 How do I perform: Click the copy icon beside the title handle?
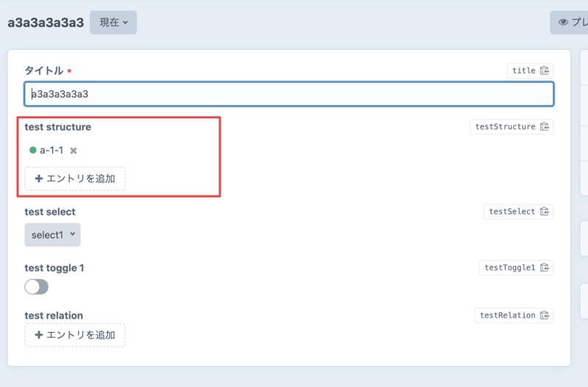(544, 70)
